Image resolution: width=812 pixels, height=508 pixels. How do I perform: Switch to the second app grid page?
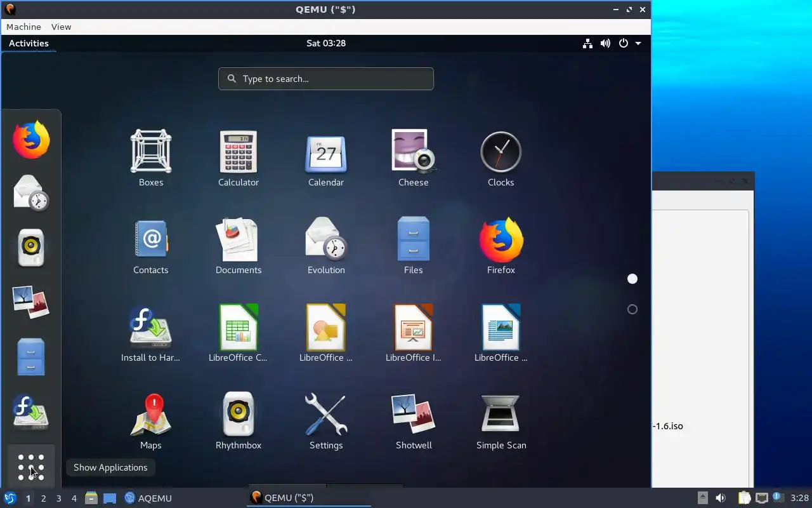[632, 309]
